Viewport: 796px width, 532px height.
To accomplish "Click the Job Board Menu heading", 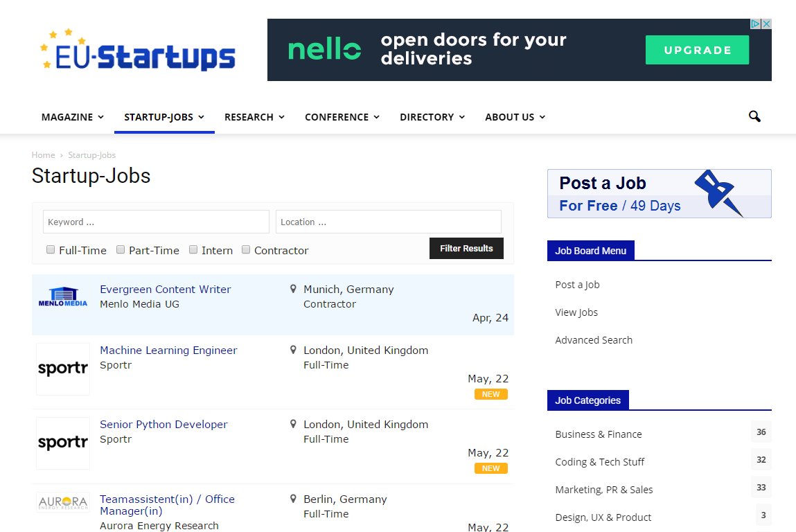I will [590, 250].
